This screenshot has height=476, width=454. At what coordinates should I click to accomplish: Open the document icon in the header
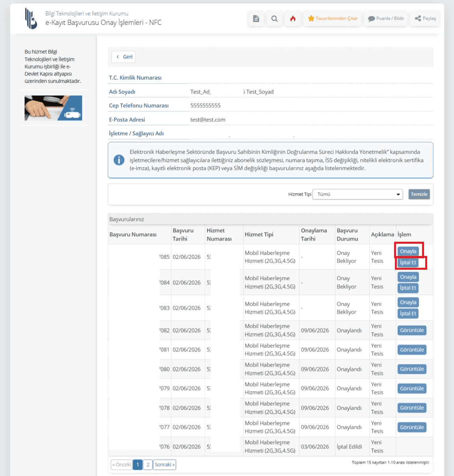click(x=256, y=19)
